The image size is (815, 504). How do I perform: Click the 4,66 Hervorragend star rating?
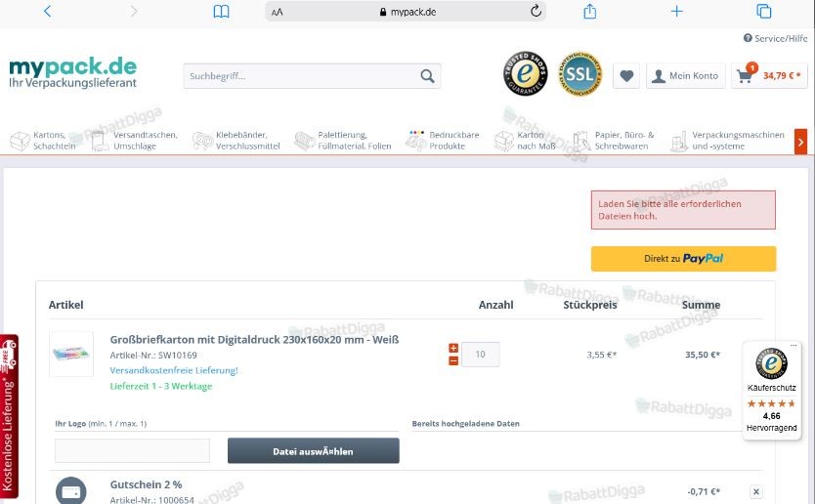click(771, 416)
